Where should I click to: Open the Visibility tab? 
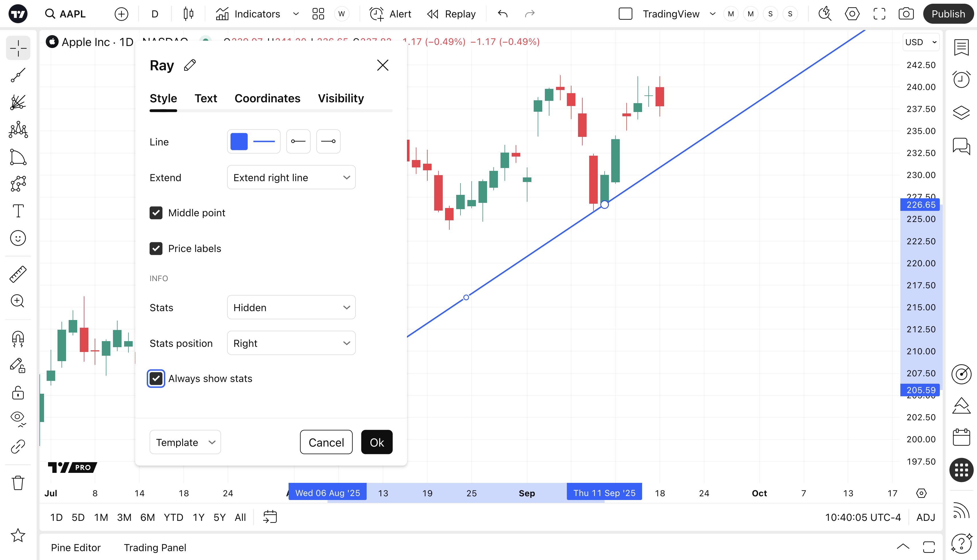coord(341,99)
